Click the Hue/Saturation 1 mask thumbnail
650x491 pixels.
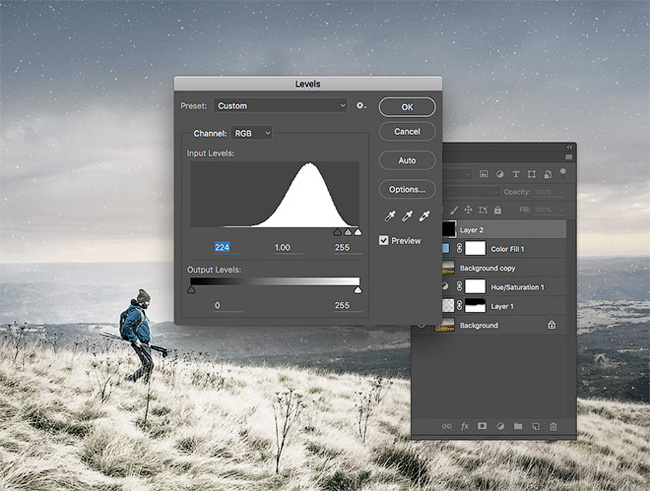(475, 287)
